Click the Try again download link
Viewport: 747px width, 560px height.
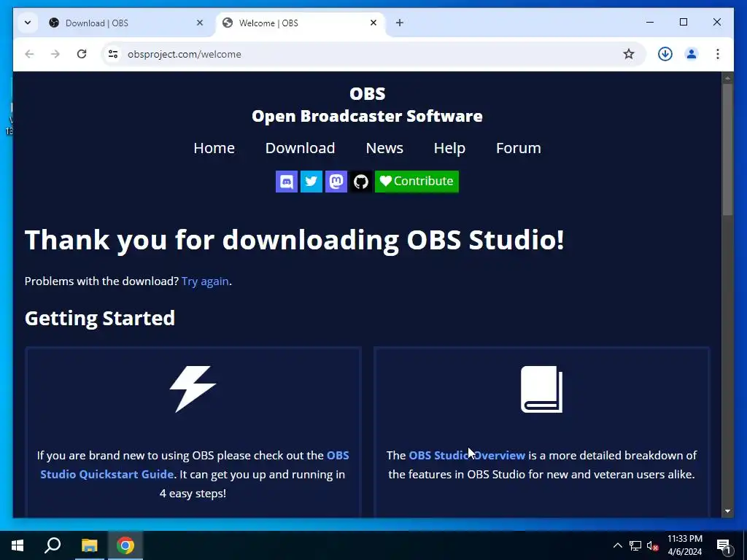pos(205,281)
